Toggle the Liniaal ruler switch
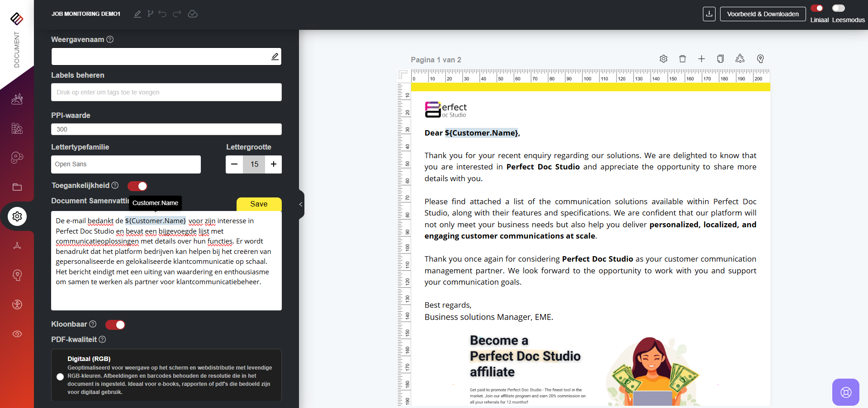The width and height of the screenshot is (868, 408). click(x=817, y=8)
